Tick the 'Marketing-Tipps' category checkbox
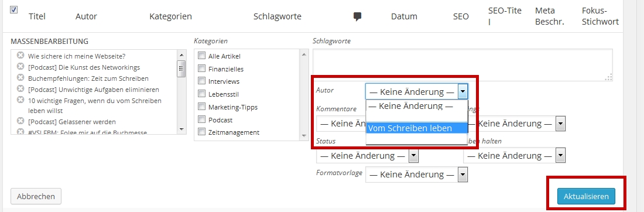The height and width of the screenshot is (212, 644). click(201, 107)
